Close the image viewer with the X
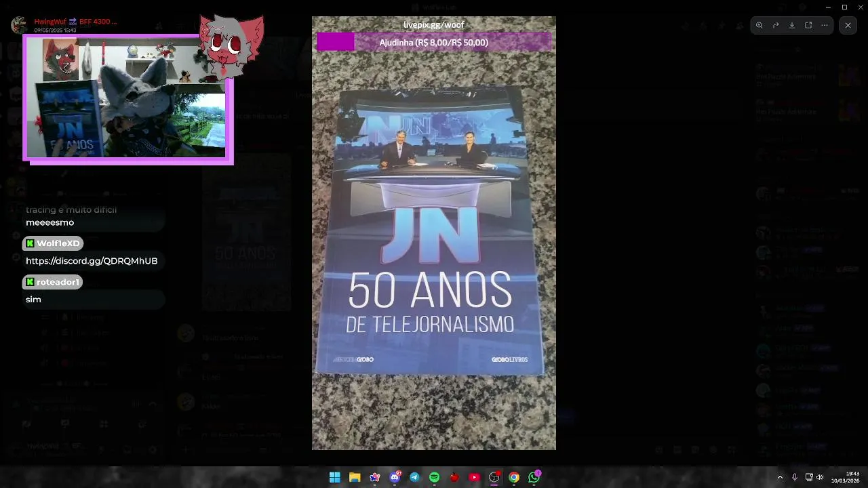The height and width of the screenshot is (488, 868). pyautogui.click(x=848, y=25)
